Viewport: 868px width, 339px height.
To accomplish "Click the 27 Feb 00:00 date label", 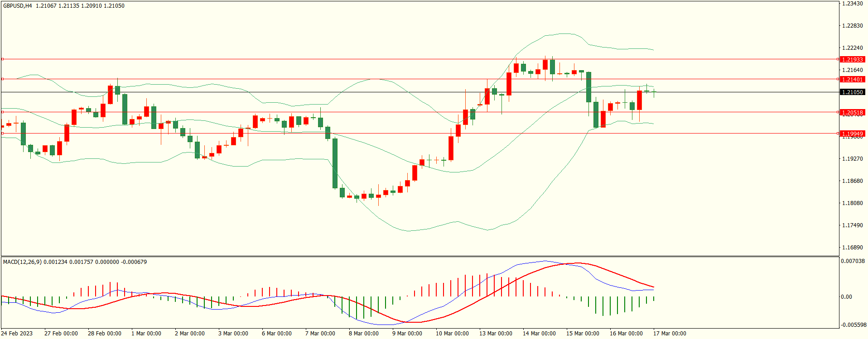I will pyautogui.click(x=61, y=334).
